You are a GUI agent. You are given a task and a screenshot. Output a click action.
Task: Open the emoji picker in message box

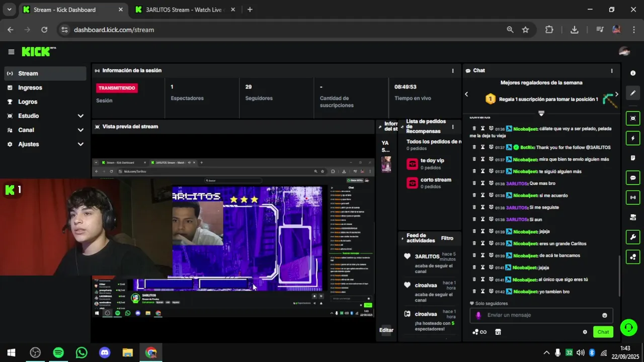pos(604,315)
